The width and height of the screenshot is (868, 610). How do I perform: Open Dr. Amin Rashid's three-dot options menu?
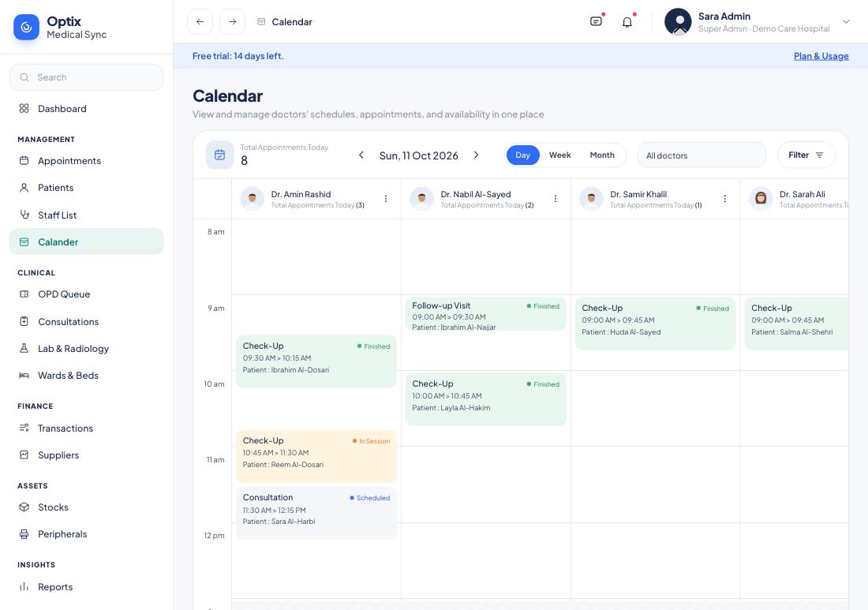tap(386, 199)
